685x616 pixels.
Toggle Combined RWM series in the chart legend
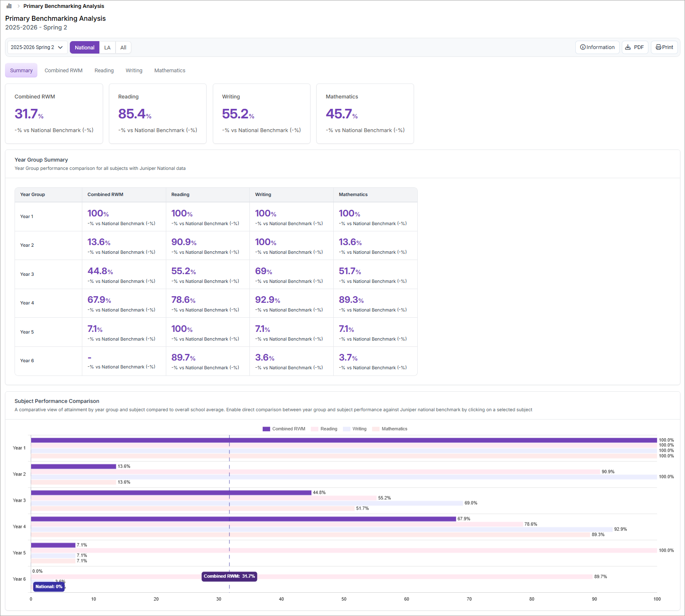[284, 429]
